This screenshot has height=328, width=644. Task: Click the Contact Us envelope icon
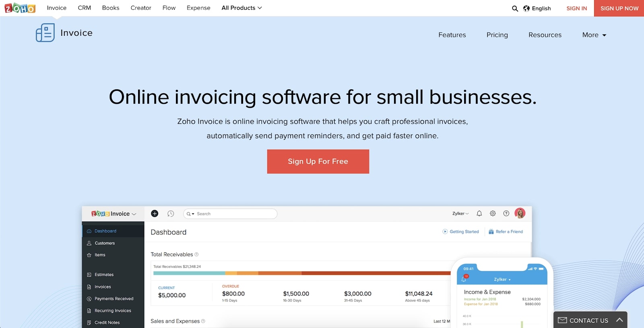(562, 320)
